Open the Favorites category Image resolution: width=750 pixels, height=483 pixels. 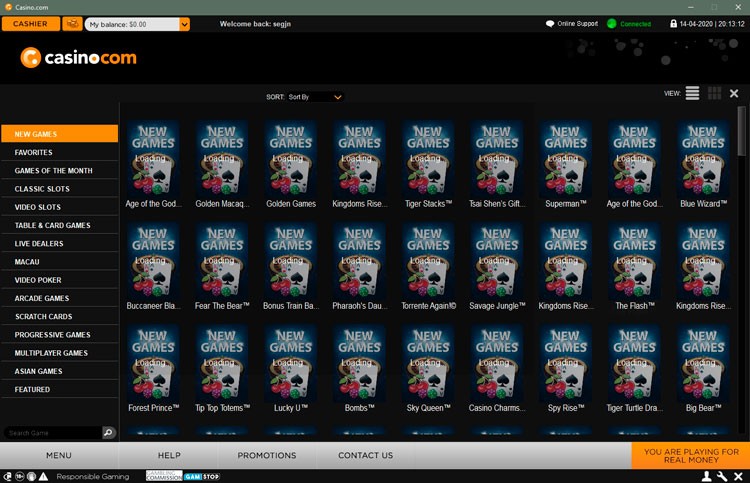(60, 152)
